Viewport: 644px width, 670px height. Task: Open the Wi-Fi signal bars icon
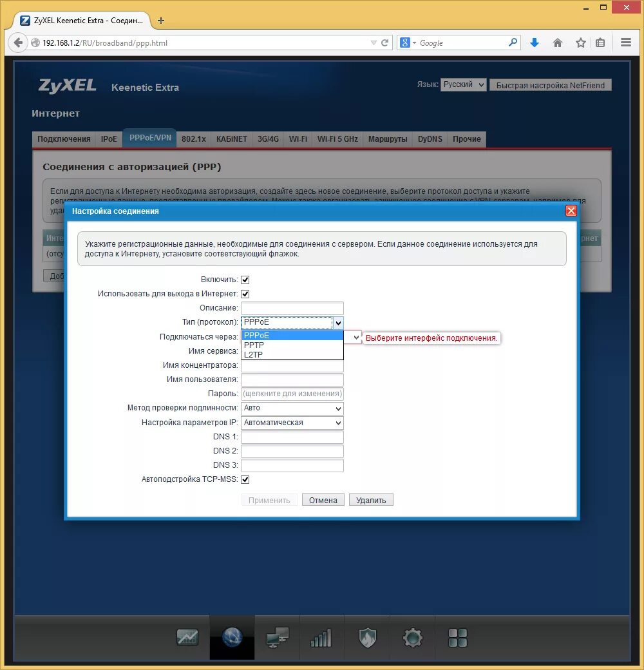point(322,638)
